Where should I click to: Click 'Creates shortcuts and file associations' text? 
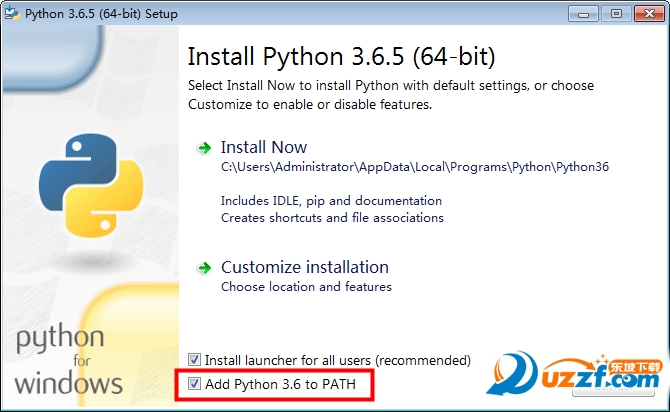click(332, 217)
